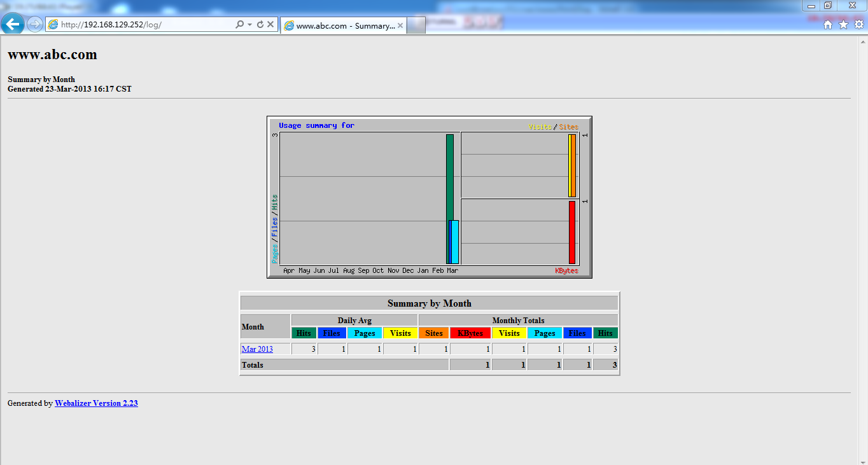Click the green Hits header under Daily Avg
Screen dimensions: 868x465
[304, 333]
